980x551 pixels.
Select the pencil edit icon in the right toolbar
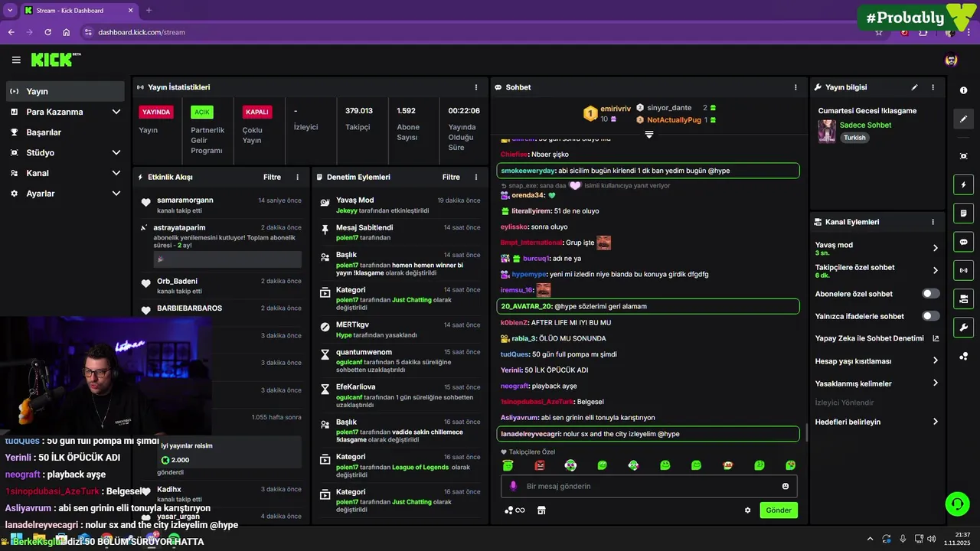click(x=963, y=119)
